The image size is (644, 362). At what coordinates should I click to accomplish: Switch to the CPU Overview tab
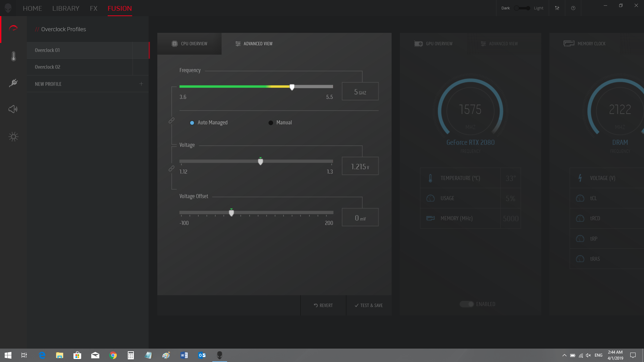pyautogui.click(x=190, y=44)
